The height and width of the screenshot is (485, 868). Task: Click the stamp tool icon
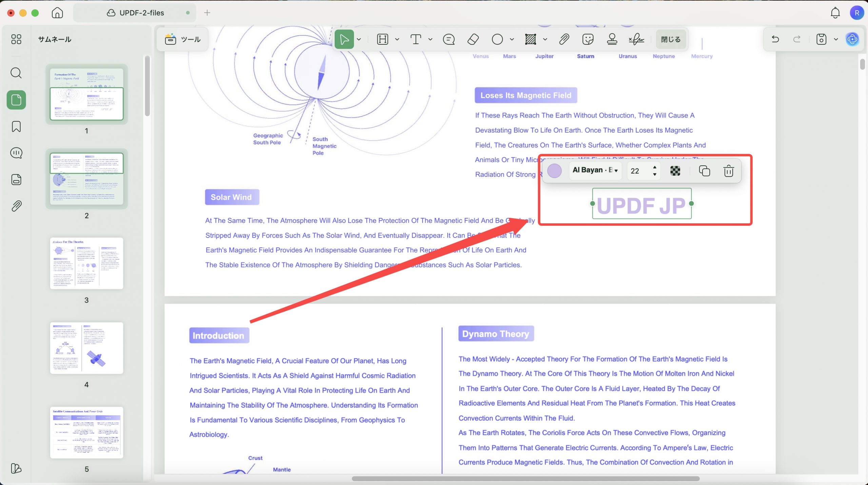pyautogui.click(x=612, y=39)
